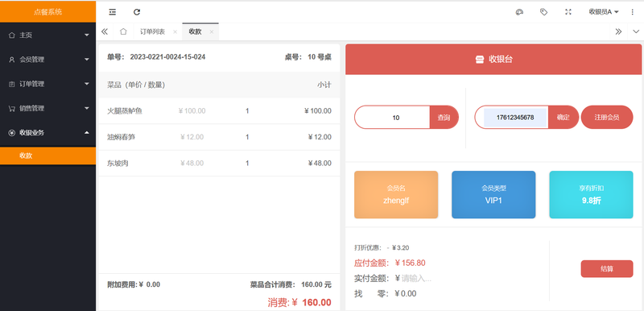The height and width of the screenshot is (311, 644).
Task: Click the person icon beside 会员管理
Action: point(11,60)
